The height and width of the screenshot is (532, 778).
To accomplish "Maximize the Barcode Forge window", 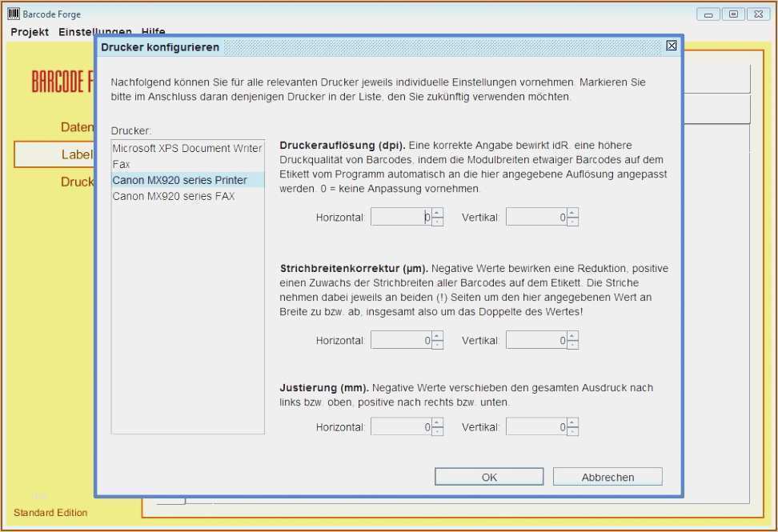I will 732,14.
